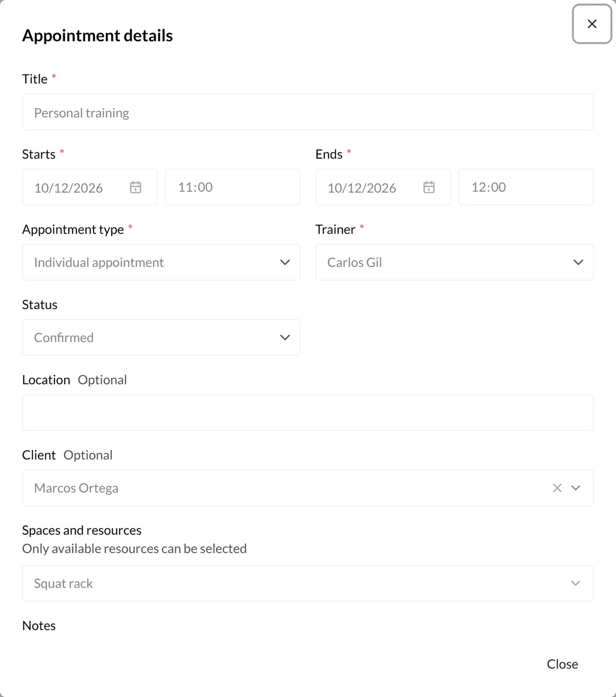Click the 'Only available resources can be selected' text
The width and height of the screenshot is (616, 697).
pyautogui.click(x=134, y=549)
